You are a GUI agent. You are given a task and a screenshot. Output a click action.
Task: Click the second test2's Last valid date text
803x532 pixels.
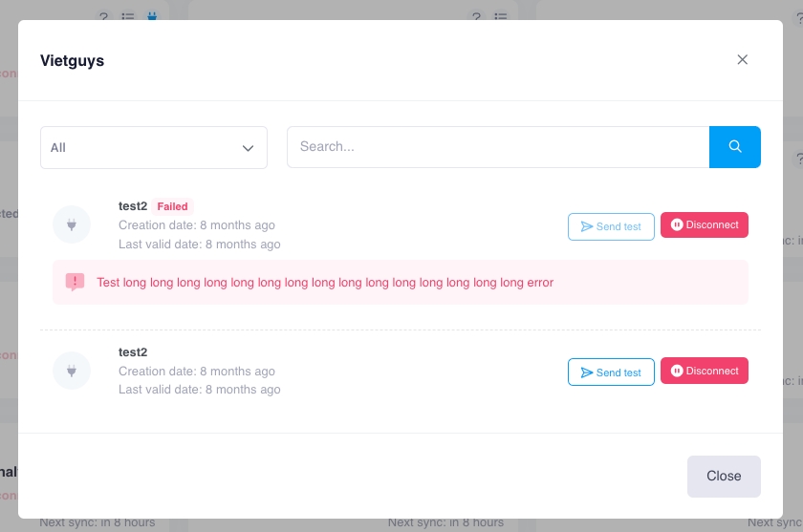point(199,390)
